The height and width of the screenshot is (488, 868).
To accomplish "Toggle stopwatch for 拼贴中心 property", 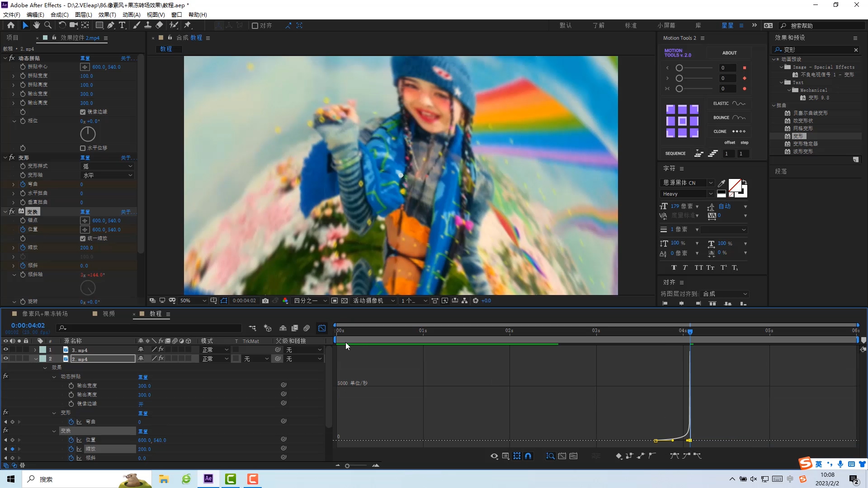I will (23, 67).
